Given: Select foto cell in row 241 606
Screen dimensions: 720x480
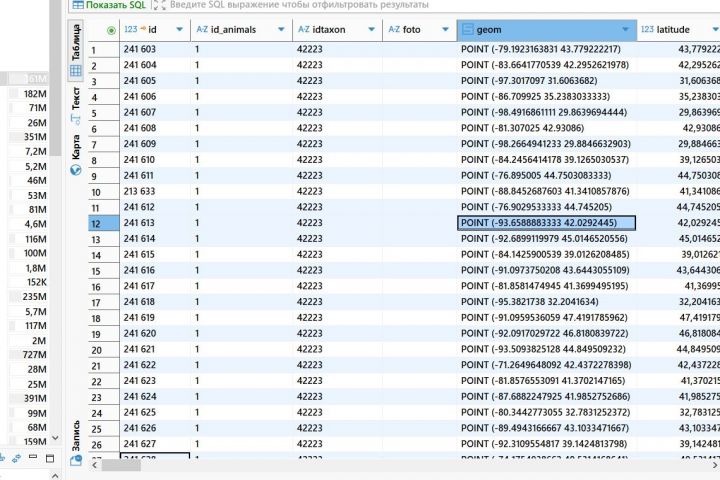Looking at the screenshot, I should [420, 96].
